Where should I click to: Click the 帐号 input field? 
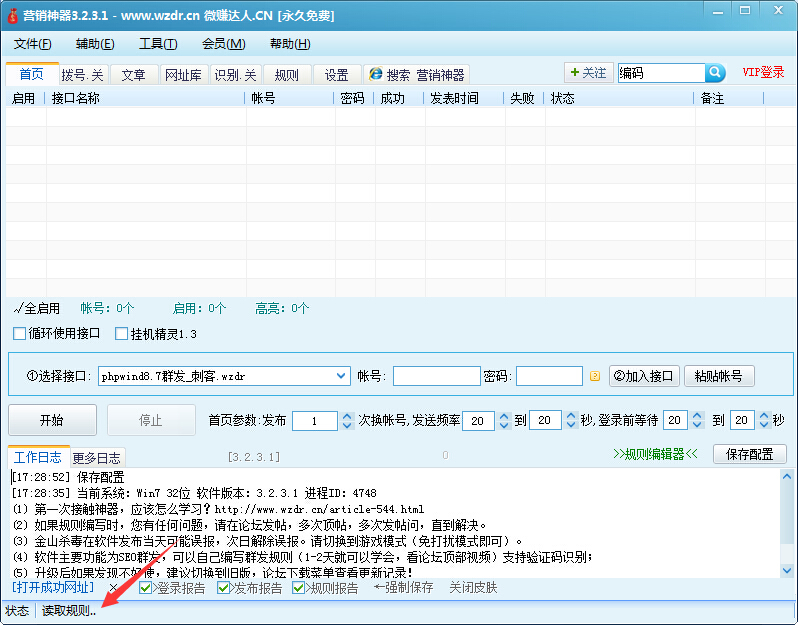[437, 376]
